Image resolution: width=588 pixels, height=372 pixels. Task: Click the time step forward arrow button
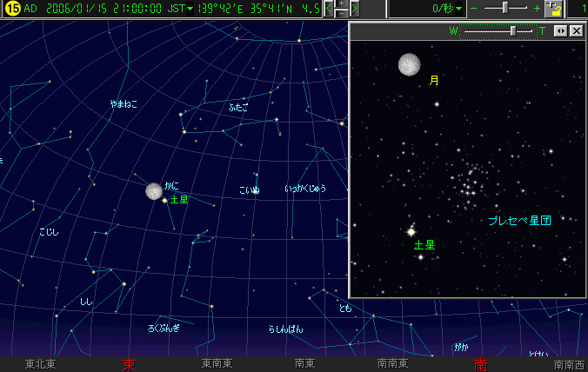(x=355, y=10)
